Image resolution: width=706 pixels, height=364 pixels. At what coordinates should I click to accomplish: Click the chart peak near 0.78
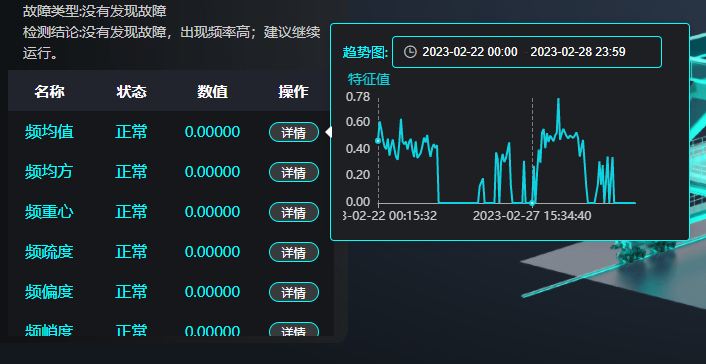(558, 99)
